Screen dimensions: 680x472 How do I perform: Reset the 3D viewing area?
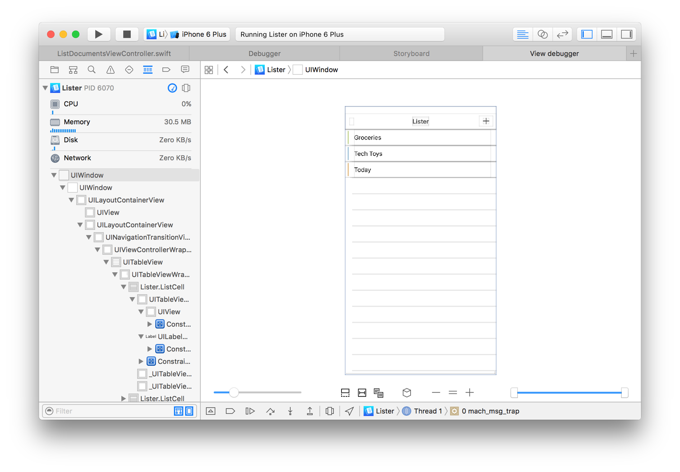coord(406,393)
